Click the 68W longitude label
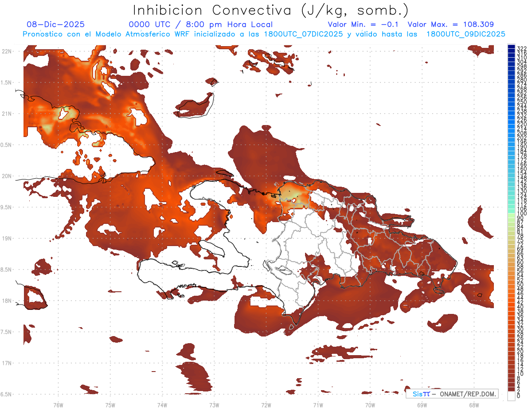Screen dimensions: 532x411 [x=474, y=405]
